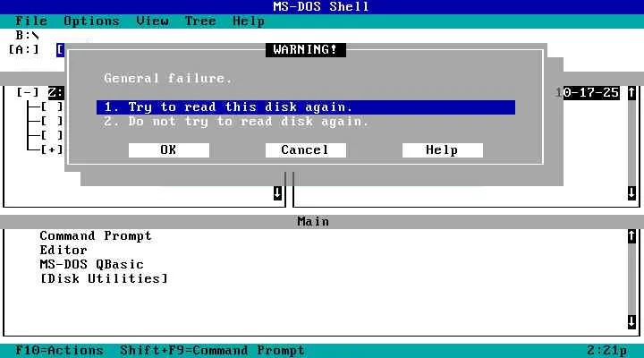Expand the [+] directory tree node
The height and width of the screenshot is (358, 644).
pyautogui.click(x=52, y=149)
